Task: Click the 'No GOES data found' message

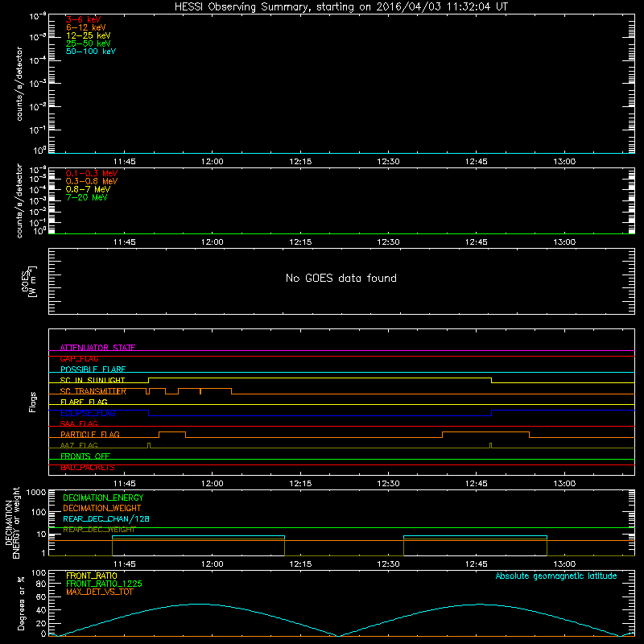Action: (341, 278)
